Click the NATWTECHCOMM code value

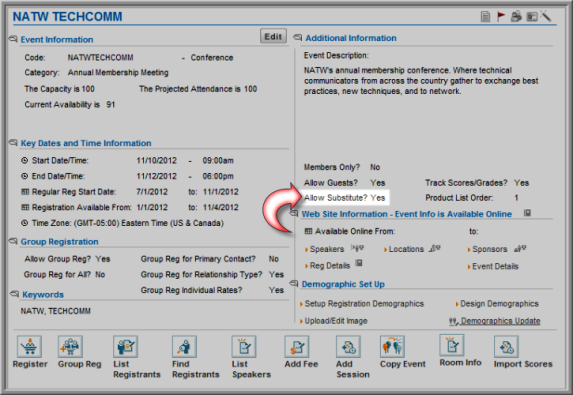100,58
